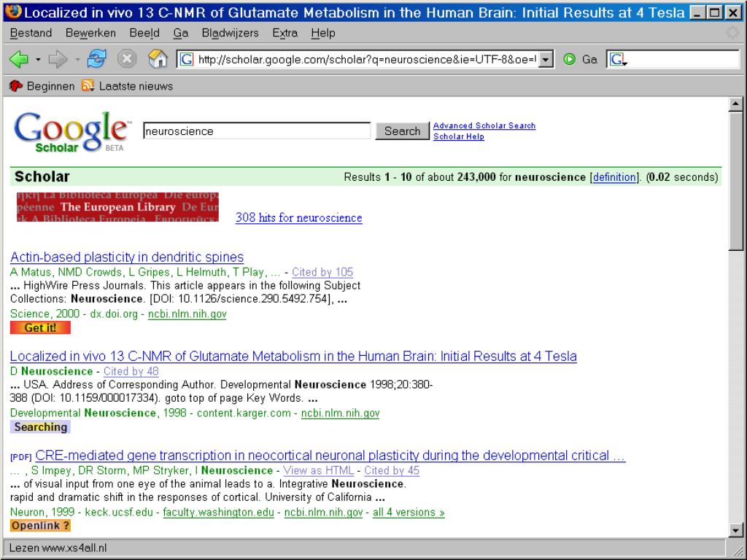Open search engine selector G icon
This screenshot has width=747, height=560.
[618, 60]
